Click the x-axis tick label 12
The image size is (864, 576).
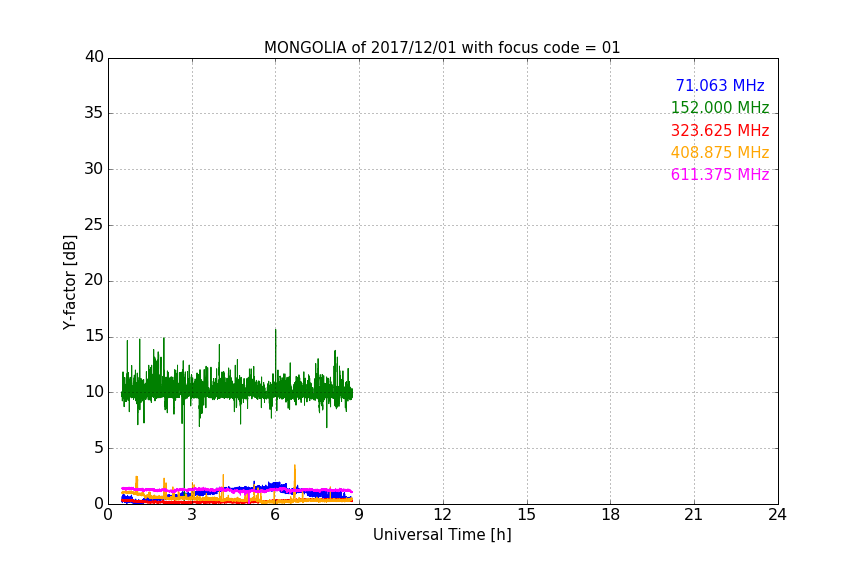coord(443,515)
